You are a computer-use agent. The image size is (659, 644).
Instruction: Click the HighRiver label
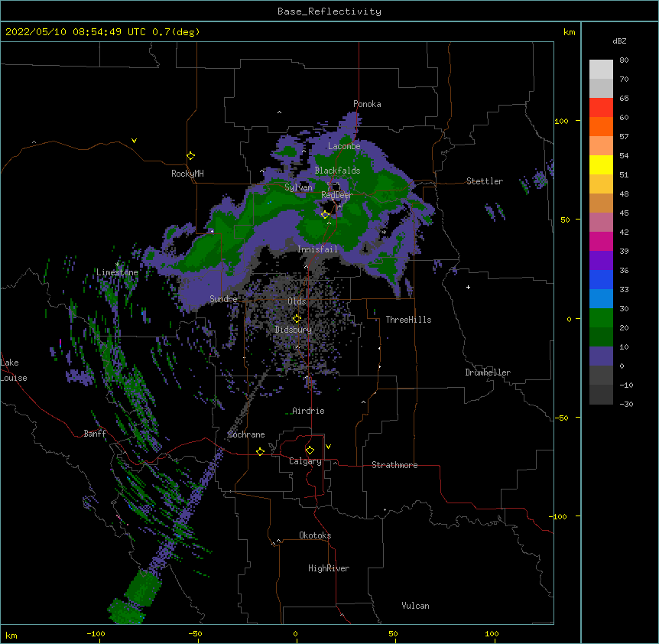pos(329,568)
